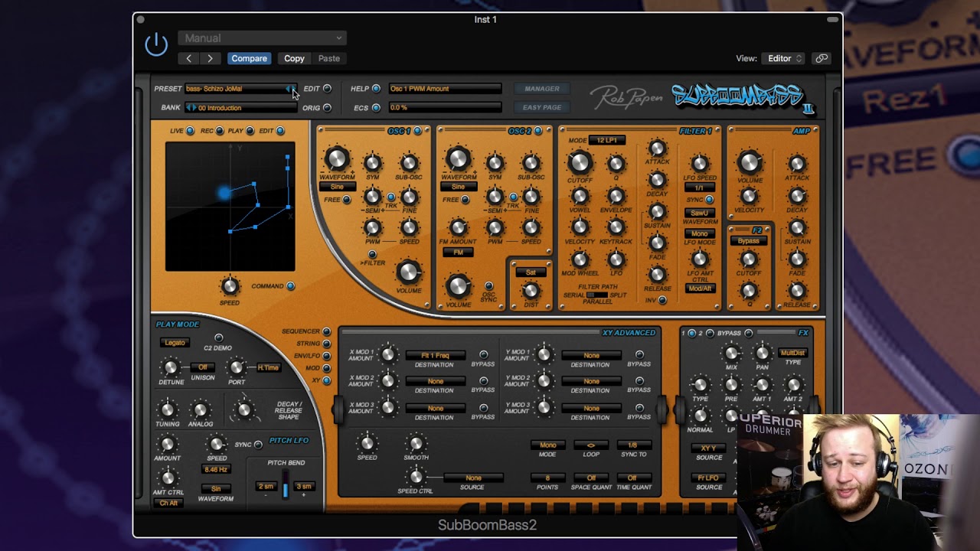Click the OSC 1 VOLUME knob
This screenshot has width=980, height=551.
tap(409, 272)
